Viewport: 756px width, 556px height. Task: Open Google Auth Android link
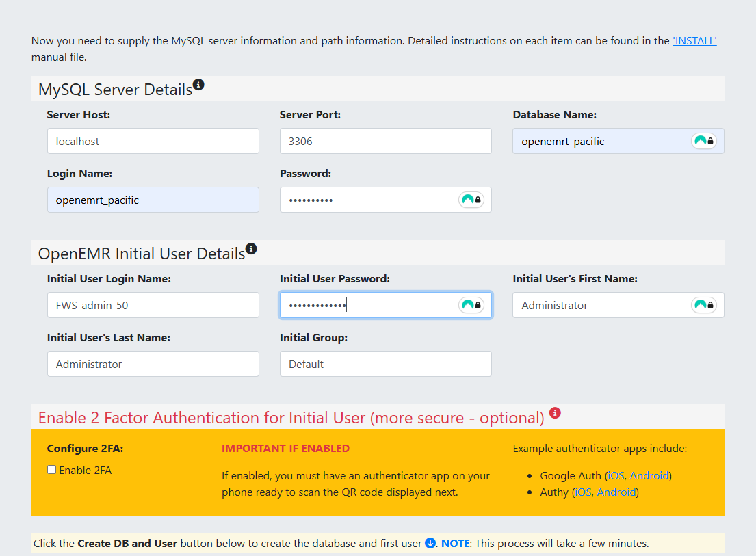coord(649,475)
